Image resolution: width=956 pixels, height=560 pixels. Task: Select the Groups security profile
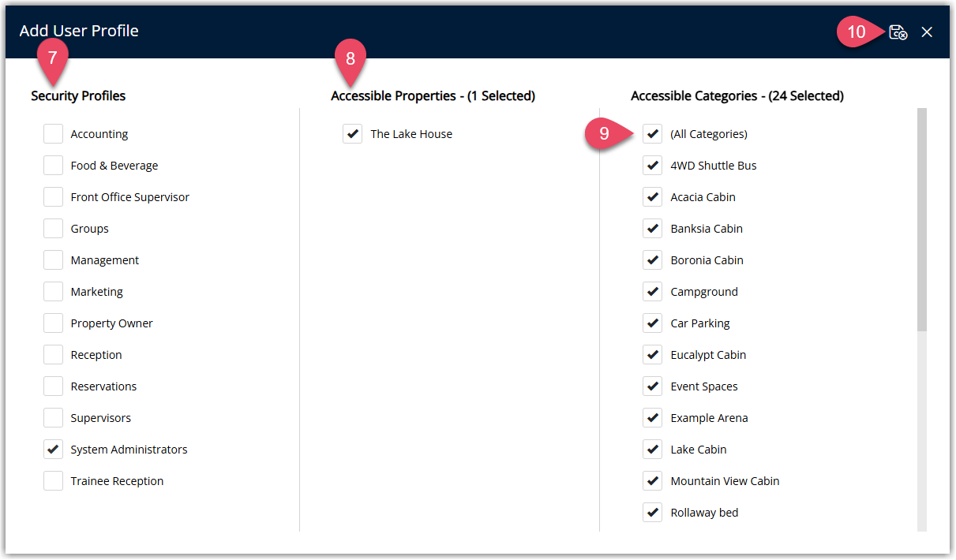53,228
